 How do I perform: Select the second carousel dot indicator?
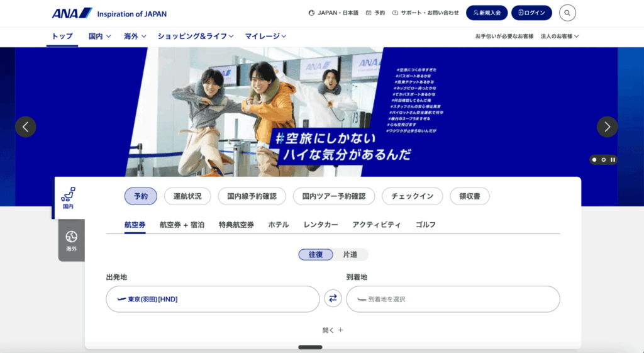[x=603, y=159]
